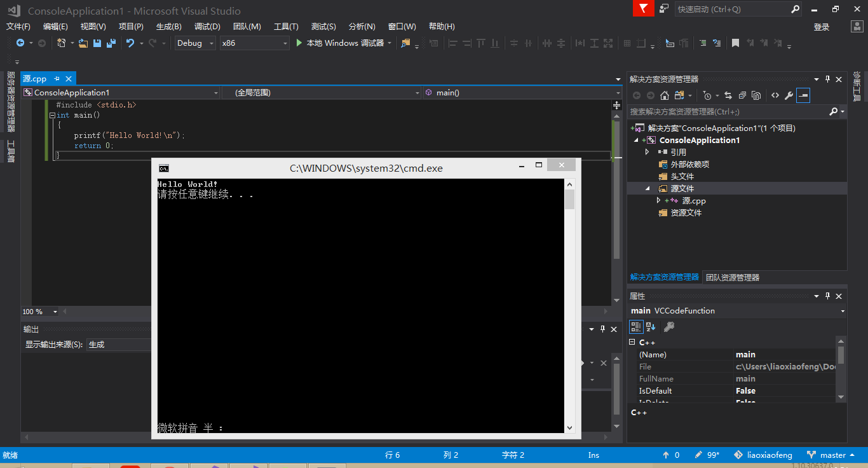Open the 调试(D) debug menu
The height and width of the screenshot is (468, 868).
point(207,27)
